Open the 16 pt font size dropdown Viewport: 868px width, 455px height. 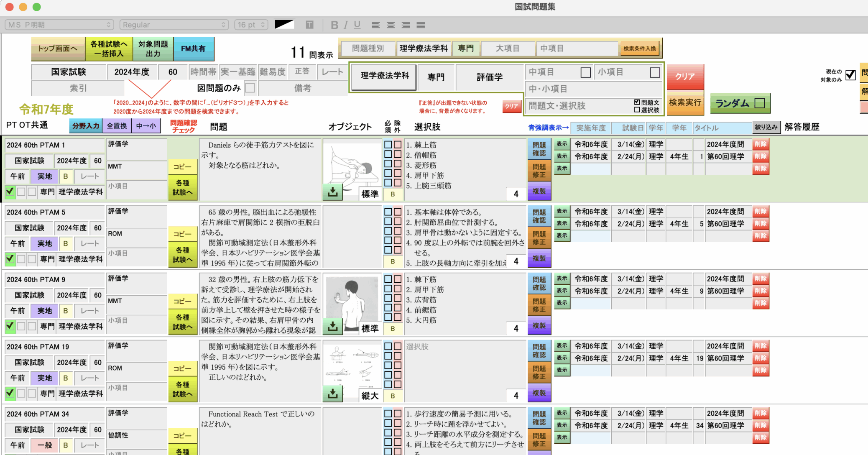point(251,25)
